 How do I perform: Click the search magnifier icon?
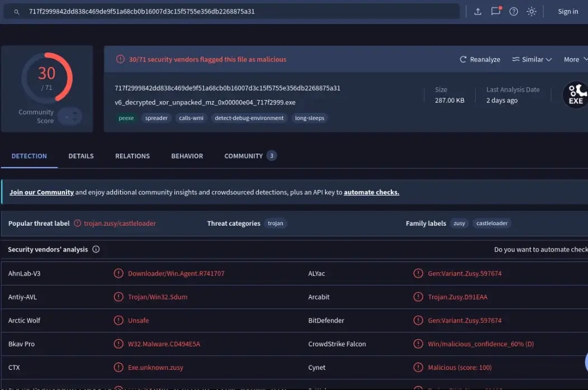point(17,12)
